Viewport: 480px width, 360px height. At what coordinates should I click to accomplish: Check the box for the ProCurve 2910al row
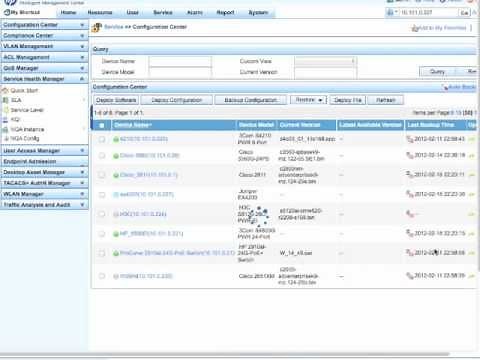click(x=102, y=253)
